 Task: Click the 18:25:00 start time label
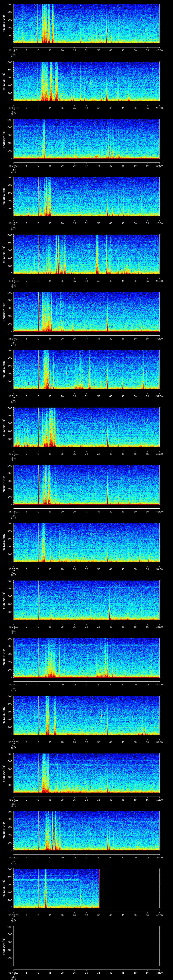click(x=14, y=108)
